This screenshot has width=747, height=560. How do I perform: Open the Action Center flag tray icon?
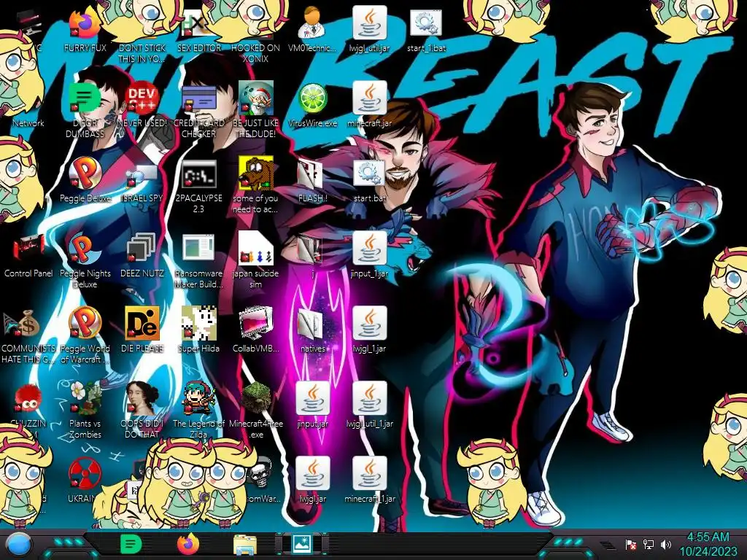[631, 544]
